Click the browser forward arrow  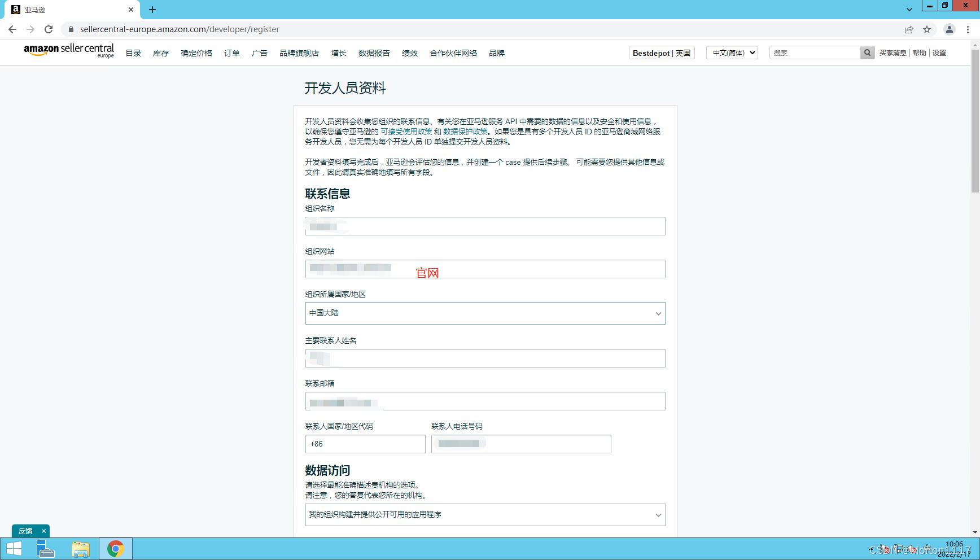point(30,29)
